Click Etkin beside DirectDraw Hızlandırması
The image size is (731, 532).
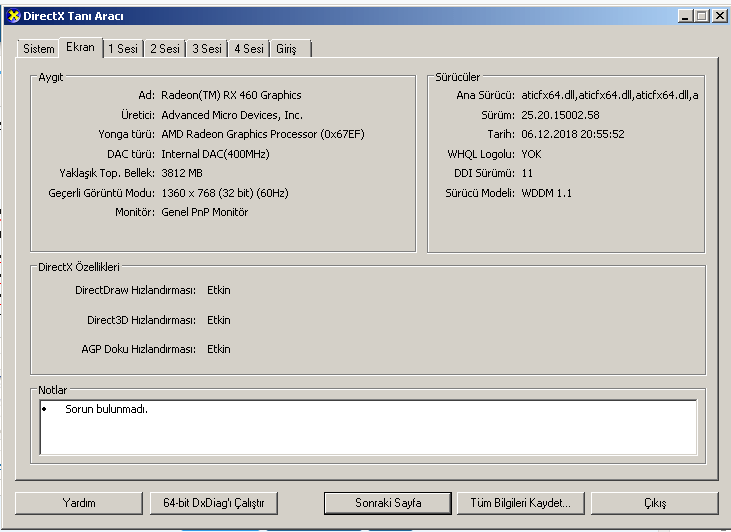(x=219, y=290)
